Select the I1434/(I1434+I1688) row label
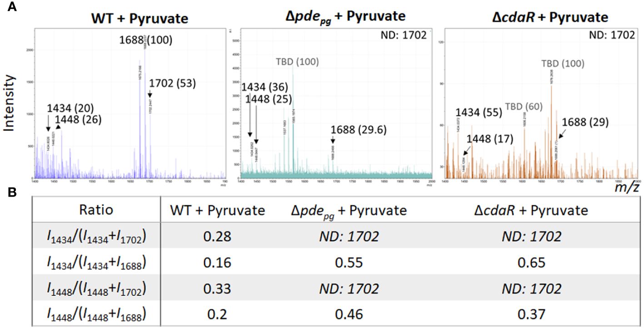644x329 pixels. [x=96, y=263]
